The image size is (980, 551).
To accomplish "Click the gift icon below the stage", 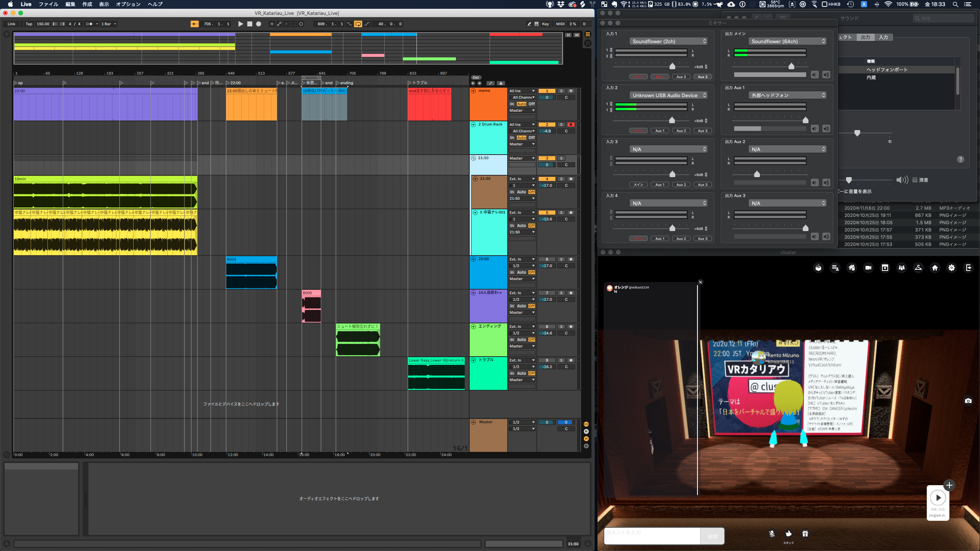I will coord(805,534).
